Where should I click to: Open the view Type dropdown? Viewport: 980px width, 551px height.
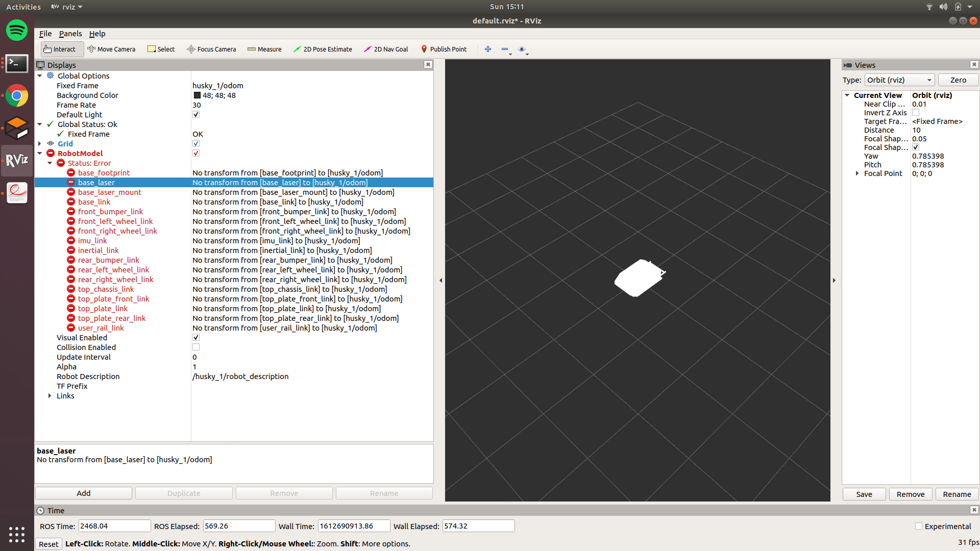pos(899,80)
